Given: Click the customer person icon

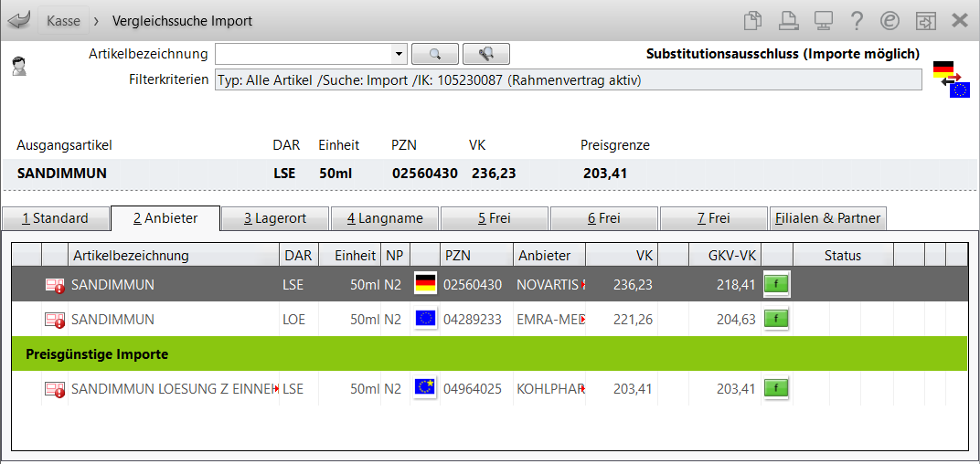Looking at the screenshot, I should coord(19,66).
